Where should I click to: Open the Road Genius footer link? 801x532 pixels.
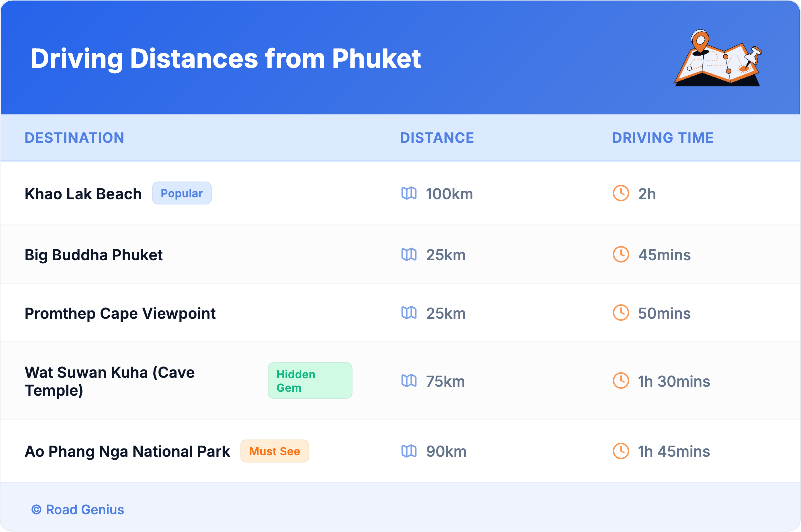coord(78,510)
